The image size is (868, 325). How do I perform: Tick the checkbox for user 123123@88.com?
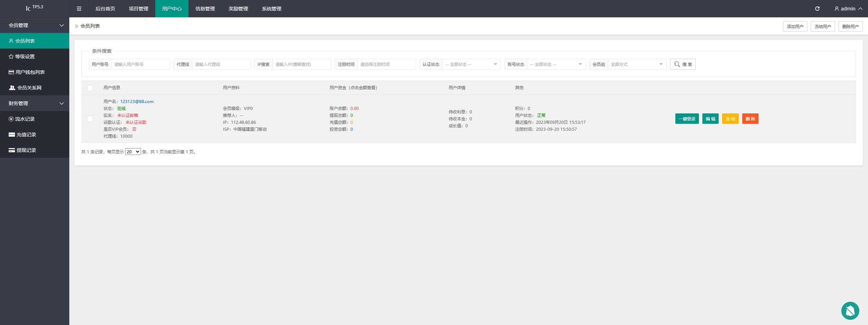[x=90, y=119]
